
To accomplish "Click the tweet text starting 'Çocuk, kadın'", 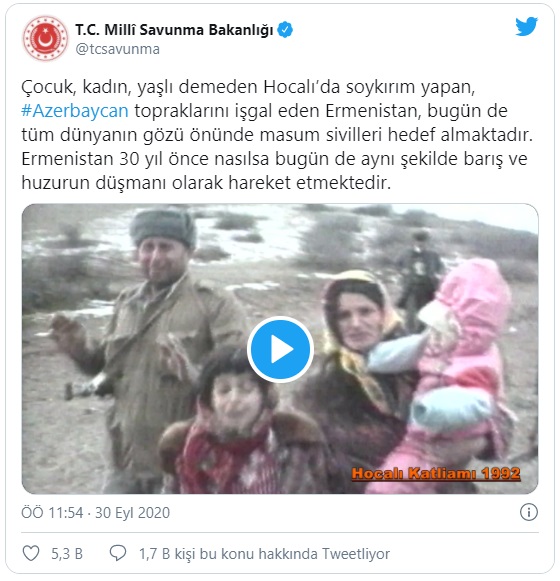I will click(x=277, y=135).
